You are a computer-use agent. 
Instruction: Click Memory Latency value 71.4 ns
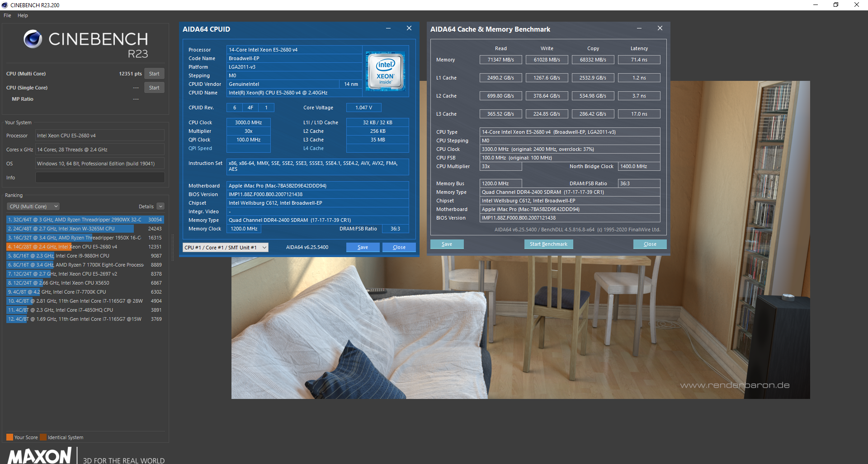(639, 60)
